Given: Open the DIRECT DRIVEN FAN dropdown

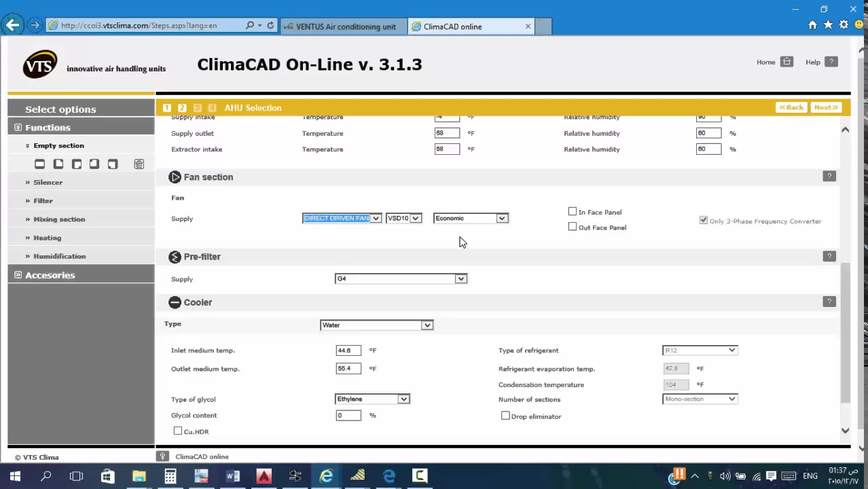Looking at the screenshot, I should coord(342,218).
